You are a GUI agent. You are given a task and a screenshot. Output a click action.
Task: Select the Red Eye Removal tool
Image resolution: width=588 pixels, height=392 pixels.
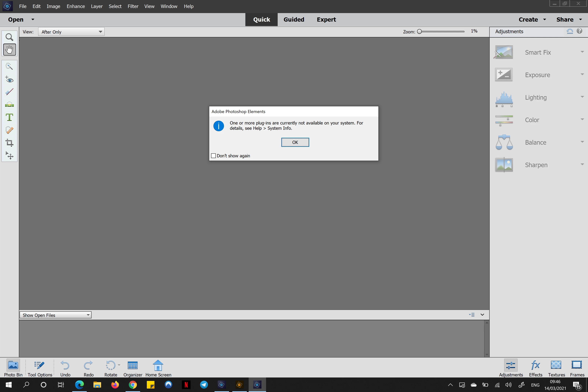pyautogui.click(x=9, y=79)
